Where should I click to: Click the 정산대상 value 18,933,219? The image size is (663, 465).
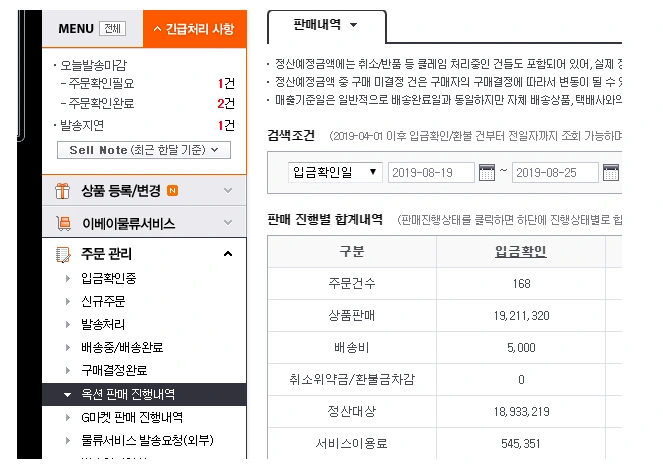pos(521,412)
